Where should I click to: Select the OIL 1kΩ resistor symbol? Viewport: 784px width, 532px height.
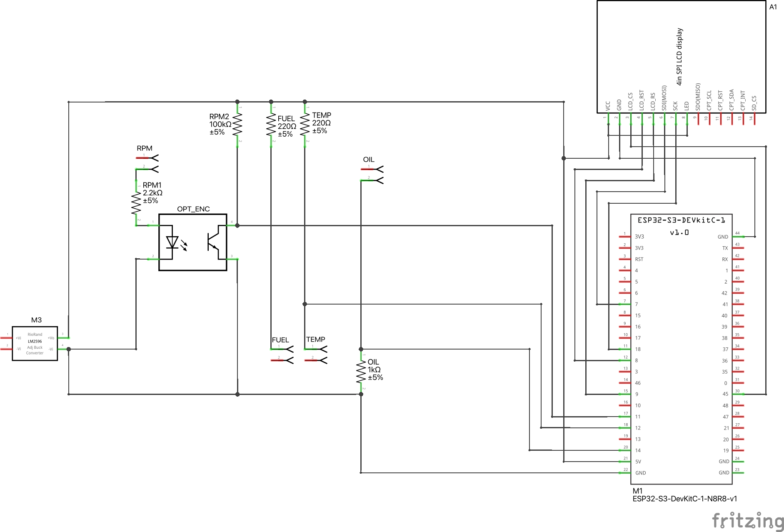click(x=361, y=372)
